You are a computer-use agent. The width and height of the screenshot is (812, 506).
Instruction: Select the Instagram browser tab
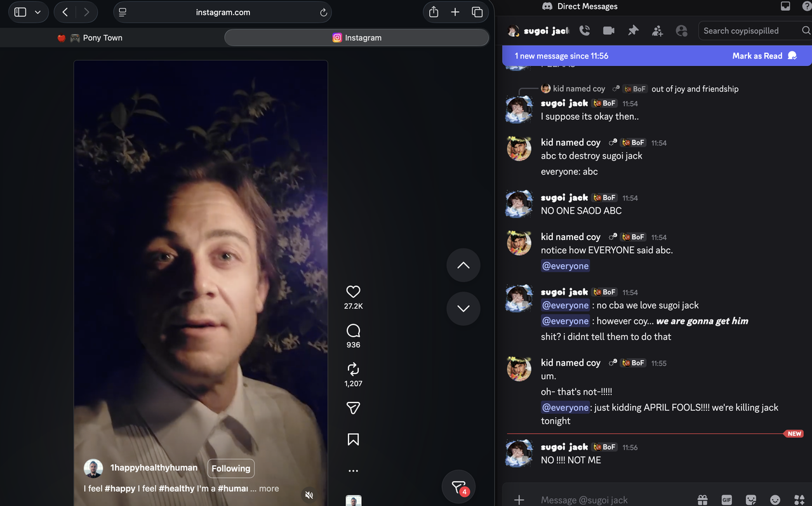coord(357,37)
